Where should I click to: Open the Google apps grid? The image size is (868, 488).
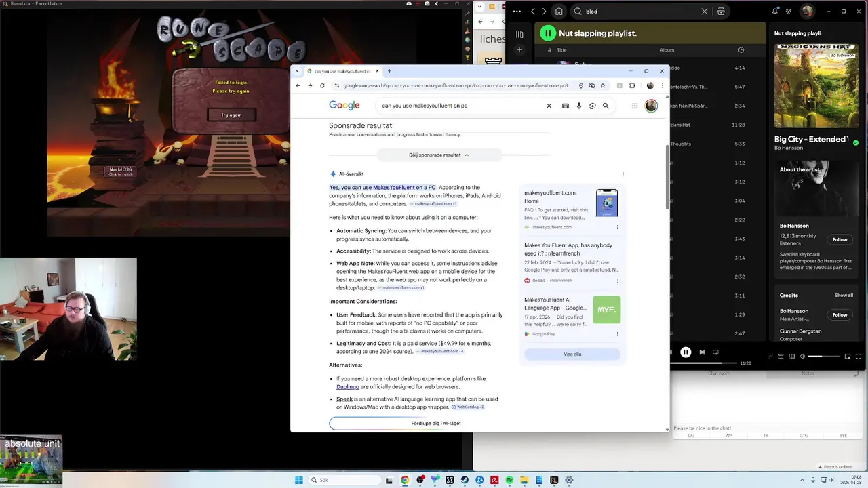[635, 106]
